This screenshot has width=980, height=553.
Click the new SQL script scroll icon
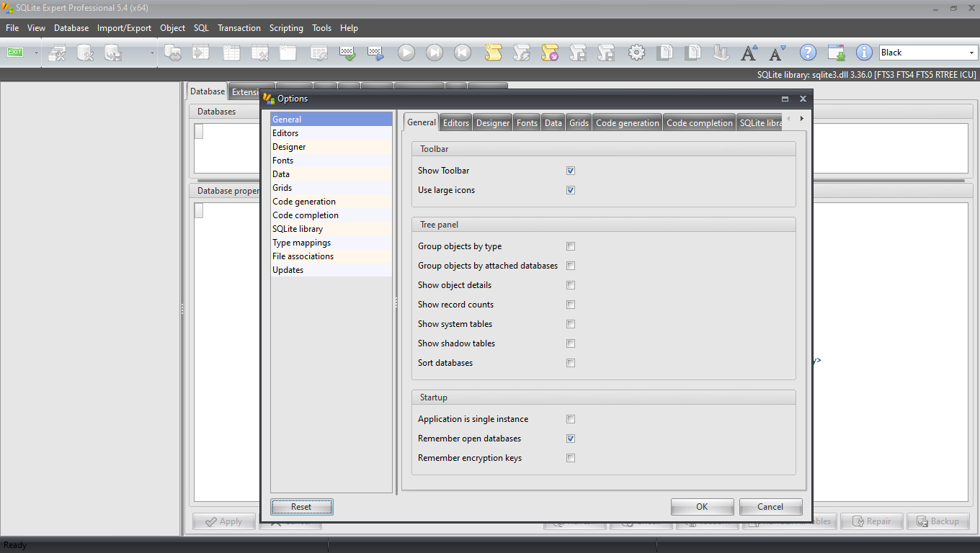(493, 53)
